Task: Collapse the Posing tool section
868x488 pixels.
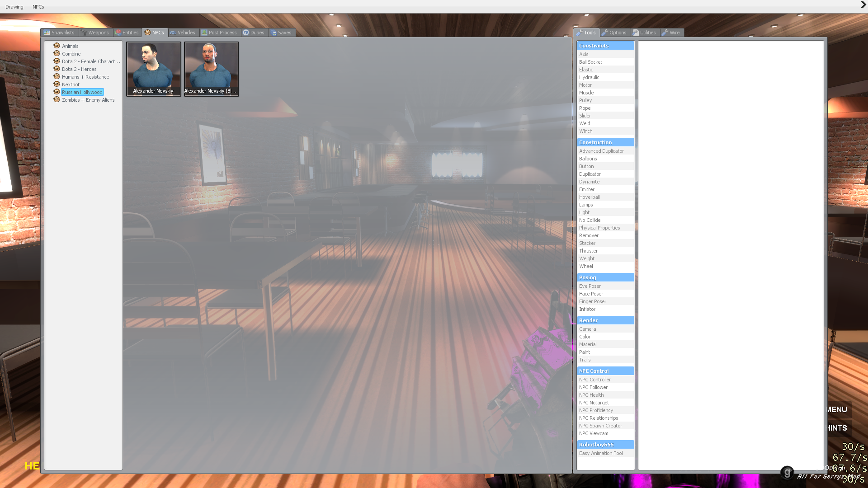Action: tap(605, 277)
